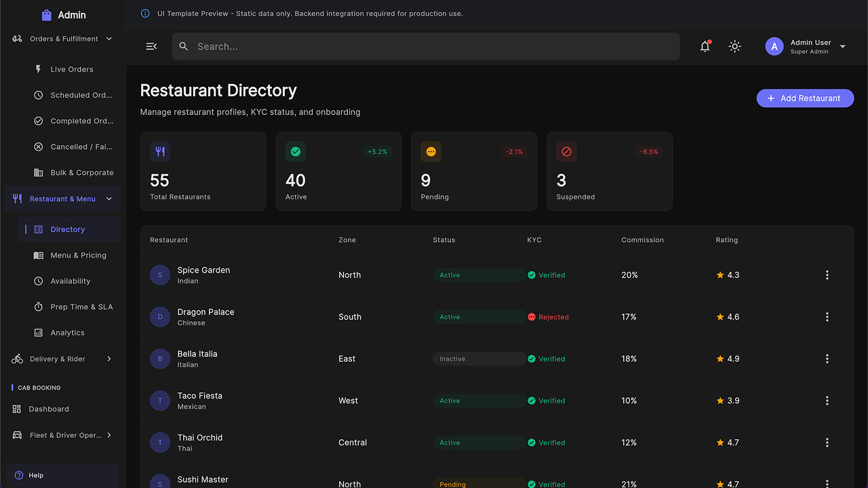868x488 pixels.
Task: Click the Verified KYC icon for Spice Garden
Action: pyautogui.click(x=532, y=275)
